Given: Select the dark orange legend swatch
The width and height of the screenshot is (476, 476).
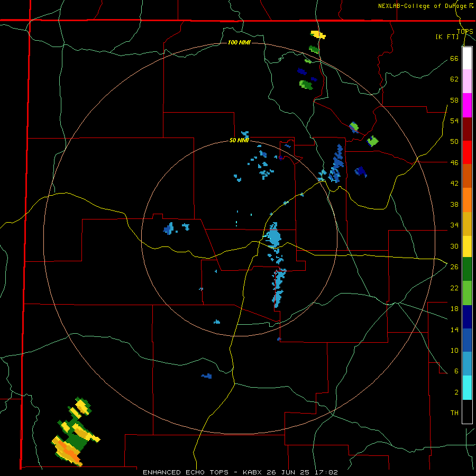Looking at the screenshot, I should 467,176.
